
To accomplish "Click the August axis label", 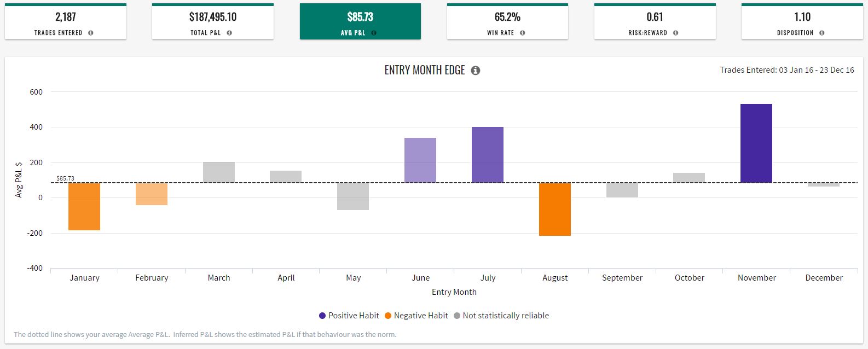I will click(x=555, y=278).
